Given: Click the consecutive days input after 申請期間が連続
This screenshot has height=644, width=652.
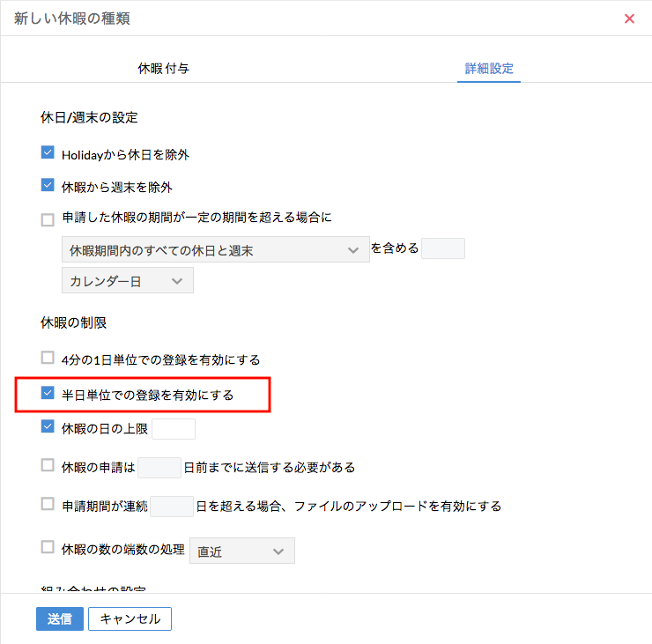Looking at the screenshot, I should tap(172, 506).
